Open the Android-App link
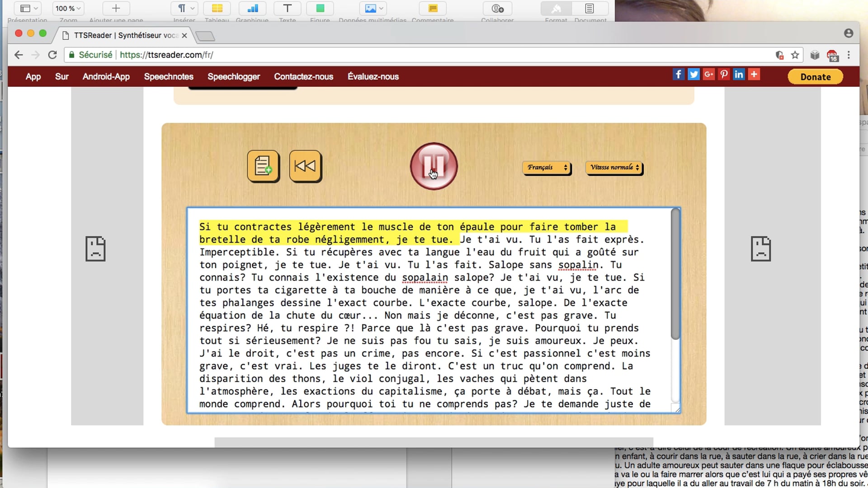Image resolution: width=868 pixels, height=488 pixels. pos(106,77)
